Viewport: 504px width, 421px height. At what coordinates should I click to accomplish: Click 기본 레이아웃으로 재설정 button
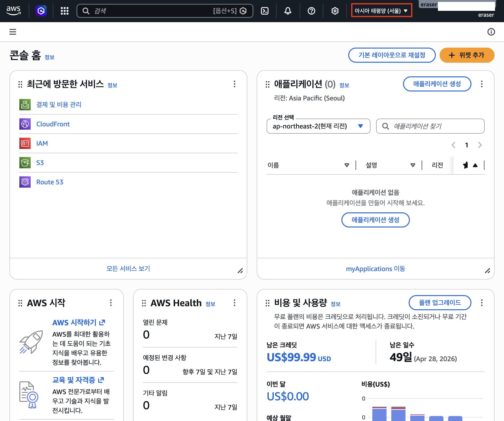click(391, 55)
